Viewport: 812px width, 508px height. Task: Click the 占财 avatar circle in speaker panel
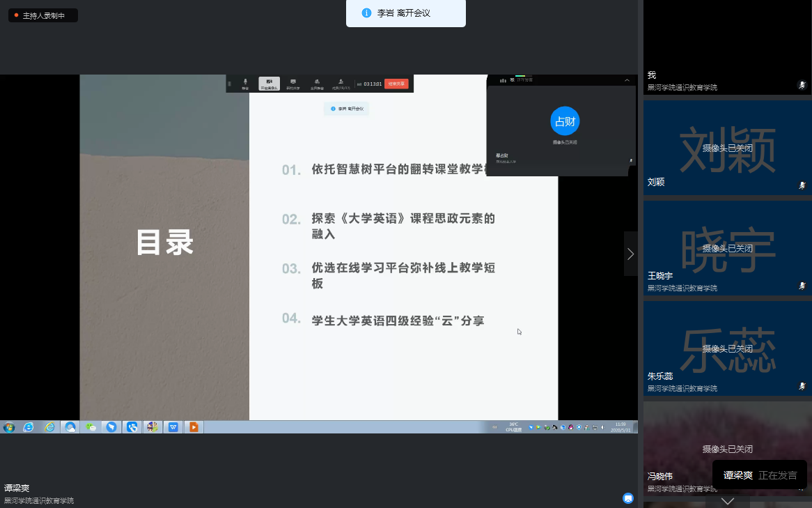[x=565, y=121]
